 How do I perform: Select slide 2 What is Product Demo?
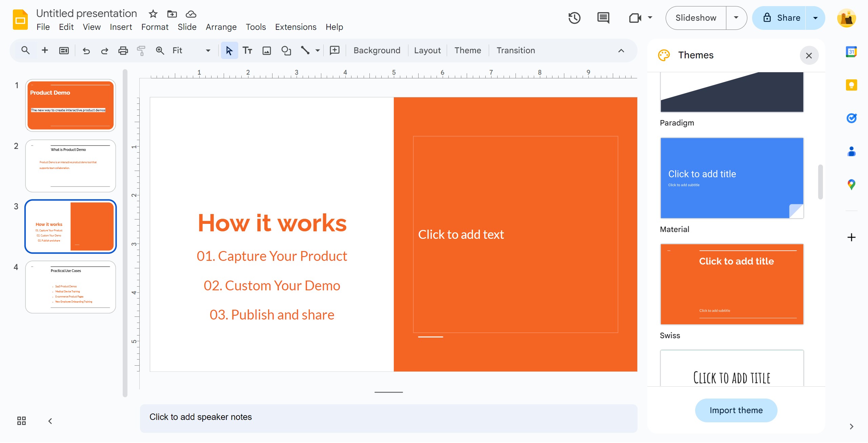click(x=70, y=166)
